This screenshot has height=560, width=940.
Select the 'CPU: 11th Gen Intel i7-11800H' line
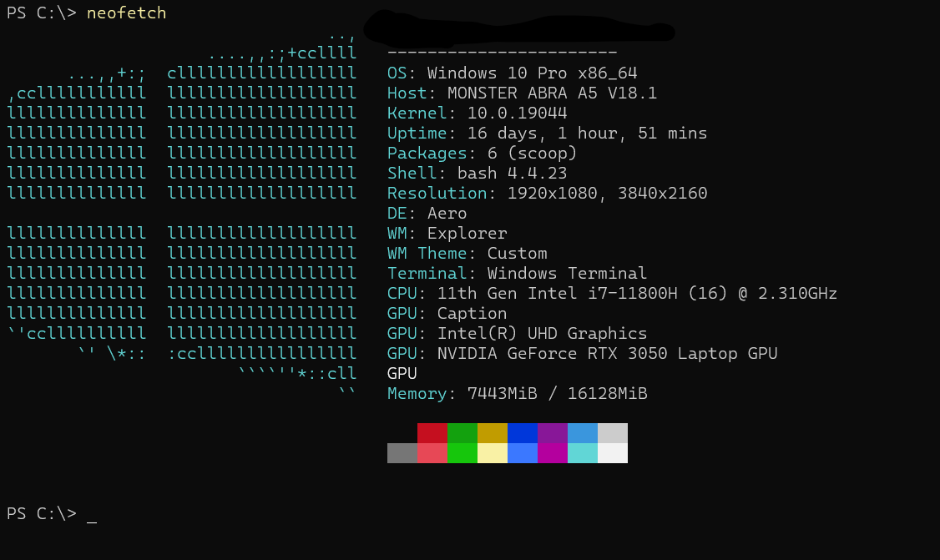point(612,293)
